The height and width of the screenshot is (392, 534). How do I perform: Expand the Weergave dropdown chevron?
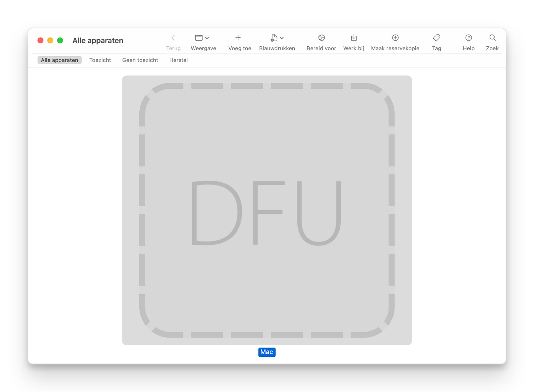pyautogui.click(x=207, y=38)
